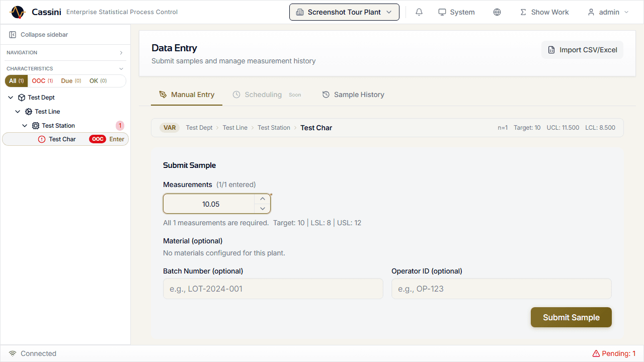
Task: Click the Batch Number input field
Action: (x=273, y=289)
